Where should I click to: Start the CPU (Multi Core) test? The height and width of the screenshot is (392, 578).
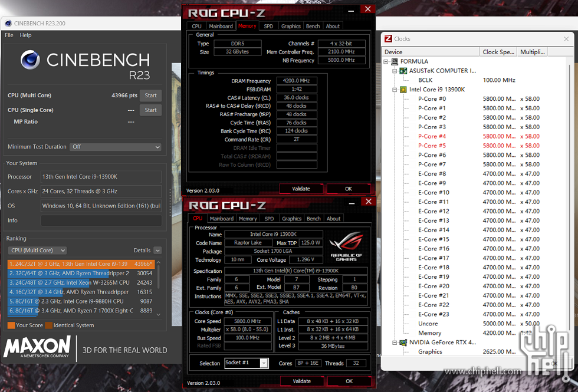(x=150, y=95)
